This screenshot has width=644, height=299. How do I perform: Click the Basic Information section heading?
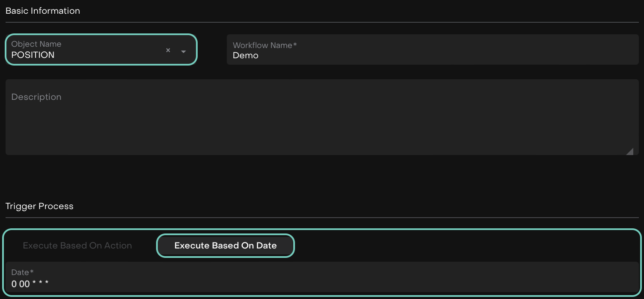tap(43, 11)
